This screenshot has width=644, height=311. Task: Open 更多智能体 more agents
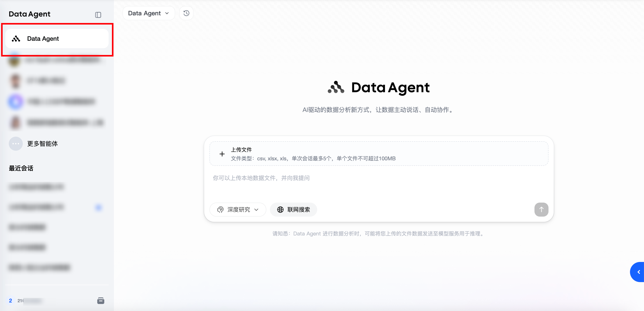click(x=42, y=143)
